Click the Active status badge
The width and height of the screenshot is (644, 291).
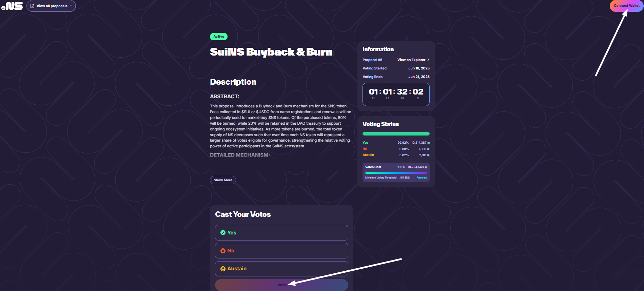coord(219,37)
